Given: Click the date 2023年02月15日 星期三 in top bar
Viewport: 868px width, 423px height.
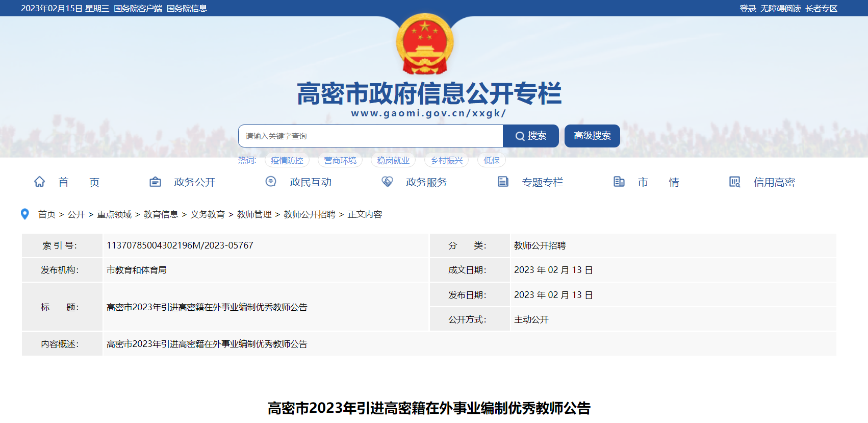Looking at the screenshot, I should click(x=65, y=9).
